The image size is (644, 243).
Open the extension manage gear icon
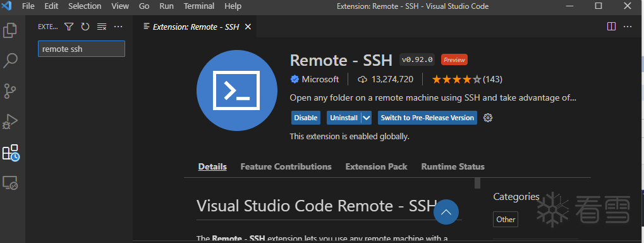(x=488, y=118)
